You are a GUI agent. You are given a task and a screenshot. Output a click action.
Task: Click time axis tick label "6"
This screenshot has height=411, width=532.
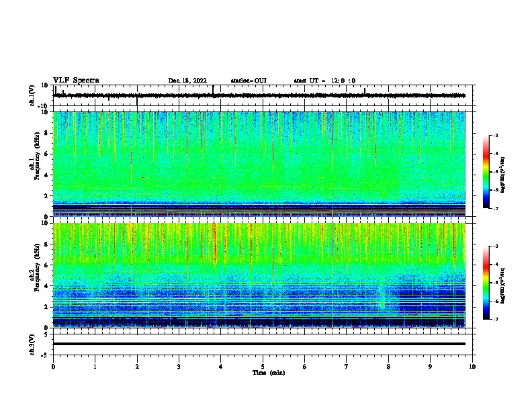(x=305, y=367)
